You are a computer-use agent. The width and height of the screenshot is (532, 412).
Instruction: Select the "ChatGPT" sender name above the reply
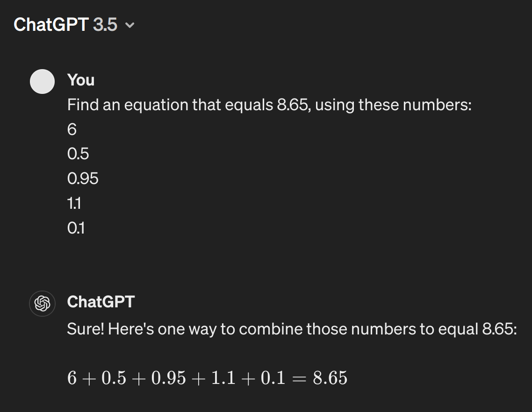(101, 302)
